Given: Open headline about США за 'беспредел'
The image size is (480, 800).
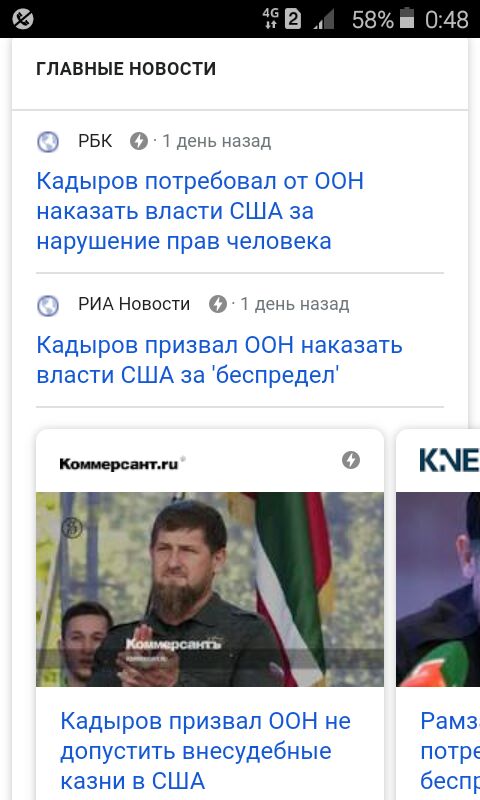Looking at the screenshot, I should 219,360.
